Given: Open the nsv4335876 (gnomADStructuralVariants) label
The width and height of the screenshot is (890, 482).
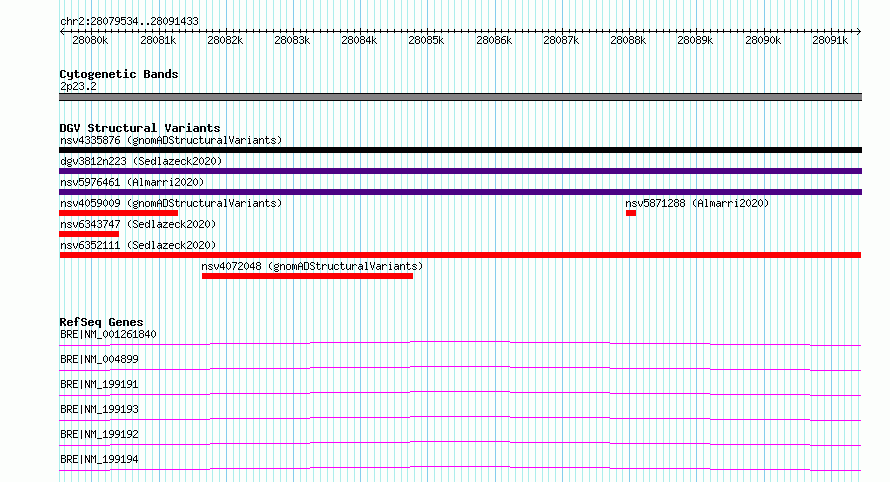Looking at the screenshot, I should click(171, 140).
